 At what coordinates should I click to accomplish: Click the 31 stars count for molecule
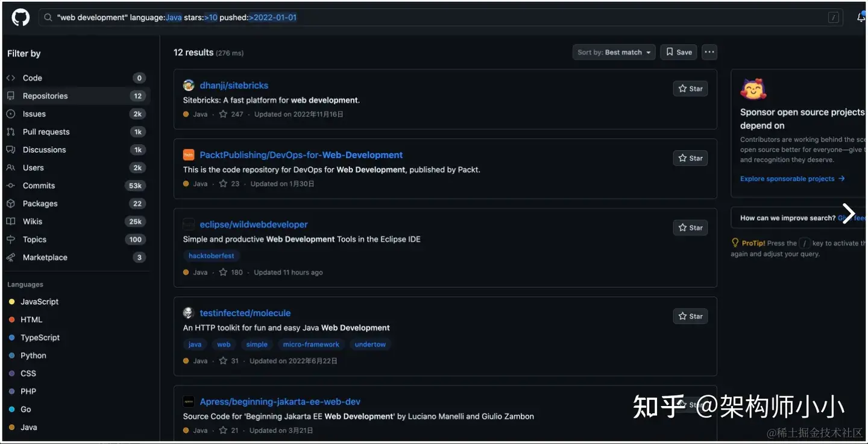pos(229,361)
